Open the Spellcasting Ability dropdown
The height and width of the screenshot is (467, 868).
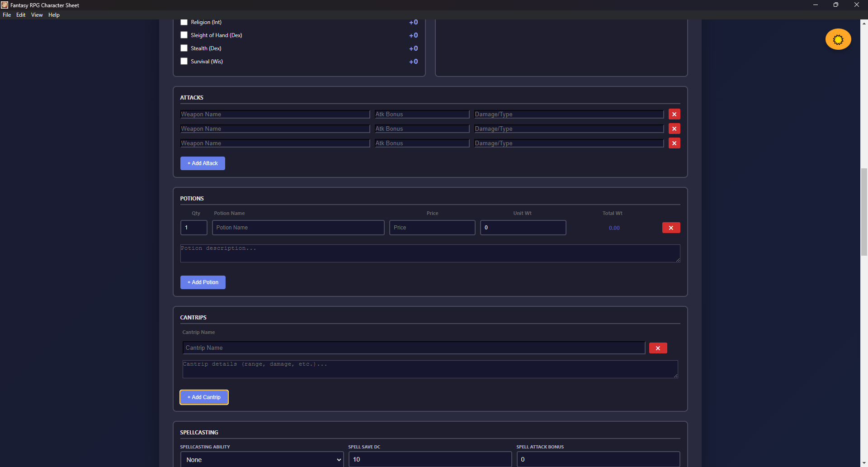click(262, 459)
